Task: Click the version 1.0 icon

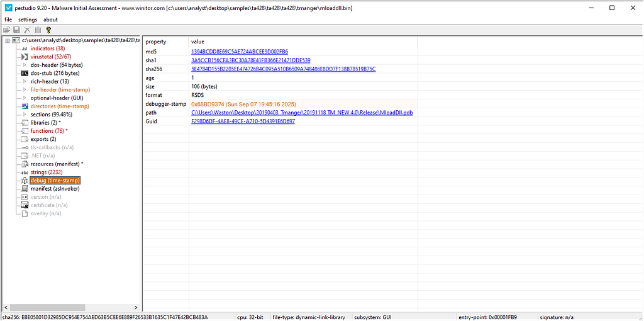Action: click(25, 197)
